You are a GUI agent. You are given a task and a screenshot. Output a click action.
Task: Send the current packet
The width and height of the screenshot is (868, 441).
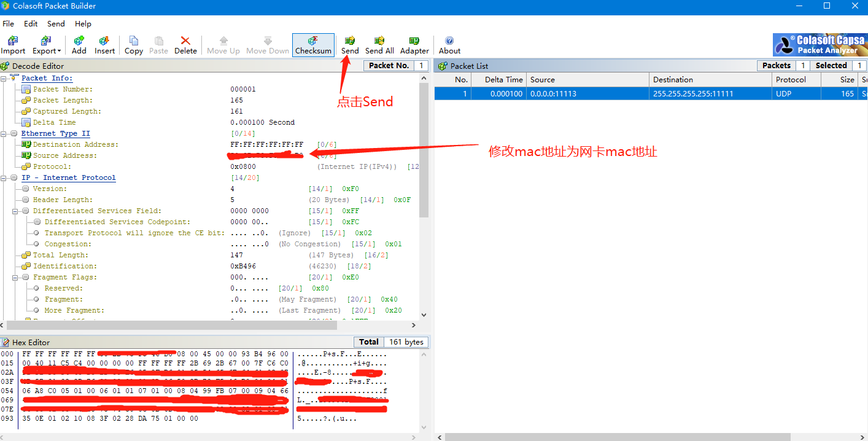(350, 44)
